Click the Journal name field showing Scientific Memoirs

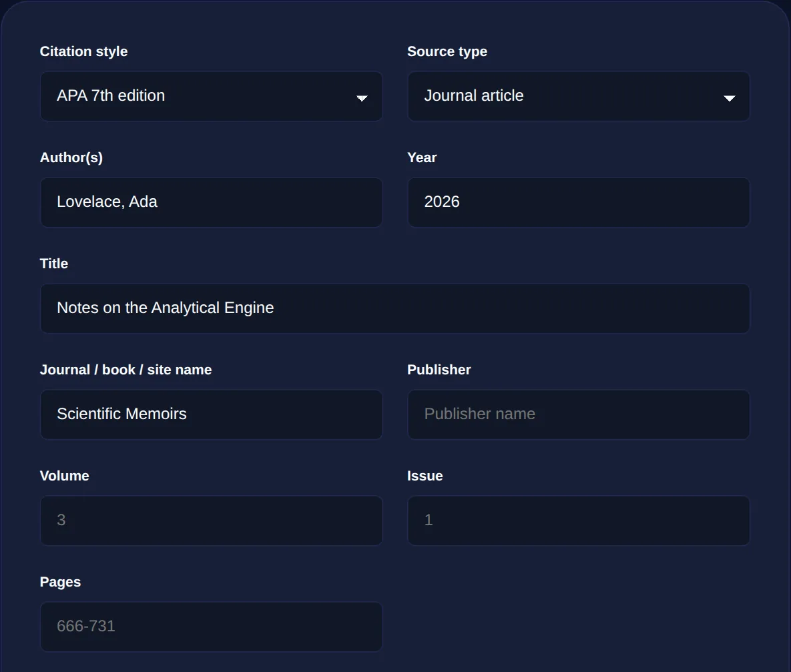[211, 414]
